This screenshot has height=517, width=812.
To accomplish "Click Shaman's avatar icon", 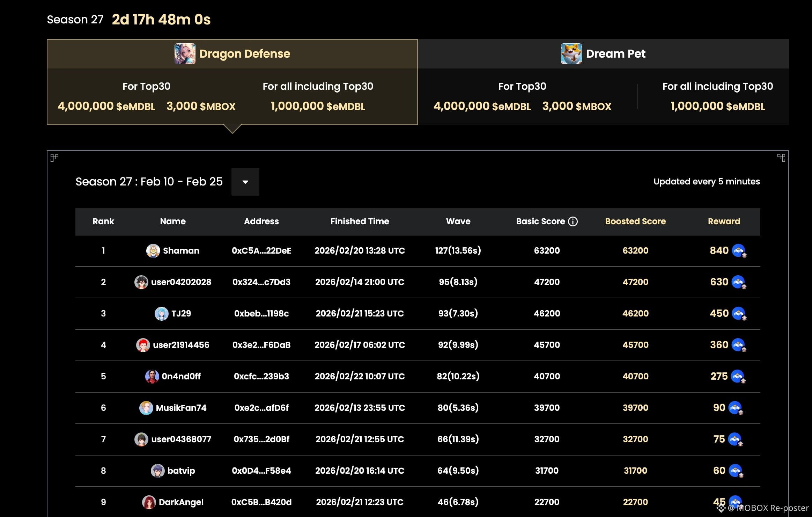I will point(153,250).
